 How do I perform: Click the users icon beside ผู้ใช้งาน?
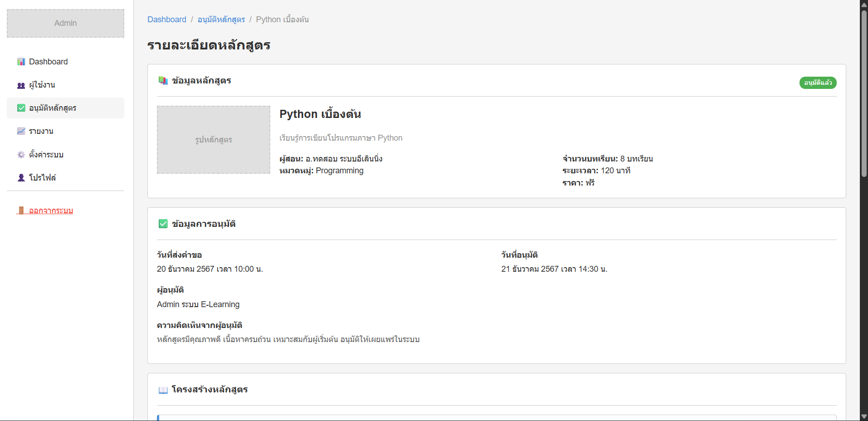click(x=21, y=85)
